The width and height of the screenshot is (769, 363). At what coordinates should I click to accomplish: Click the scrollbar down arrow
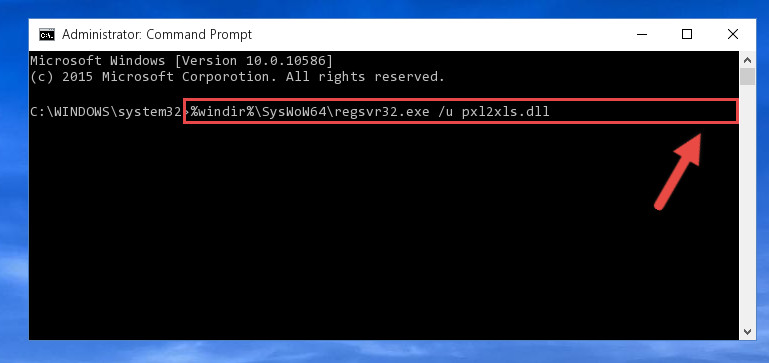pos(747,332)
